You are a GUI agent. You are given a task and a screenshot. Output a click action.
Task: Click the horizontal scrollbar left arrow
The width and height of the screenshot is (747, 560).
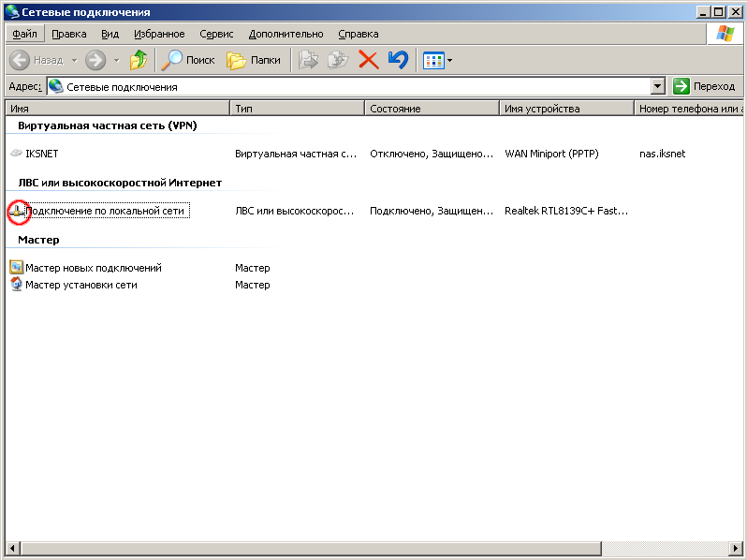[13, 548]
